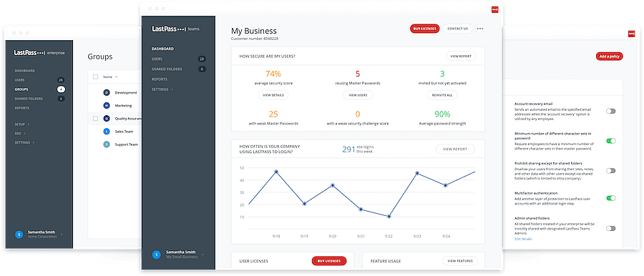The width and height of the screenshot is (644, 276).
Task: Click Samantha Smith avatar in enterprise window
Action: tap(19, 234)
